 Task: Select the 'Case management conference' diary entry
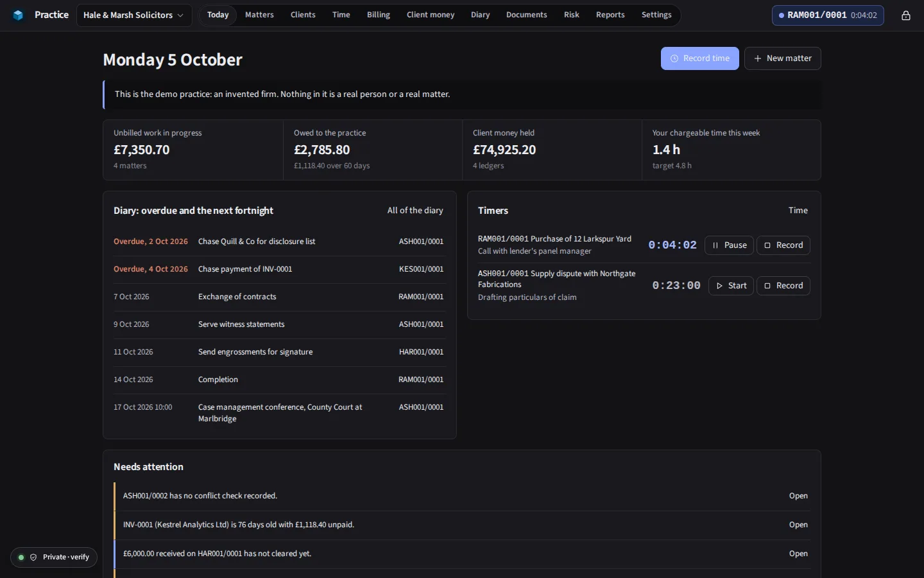pyautogui.click(x=278, y=413)
